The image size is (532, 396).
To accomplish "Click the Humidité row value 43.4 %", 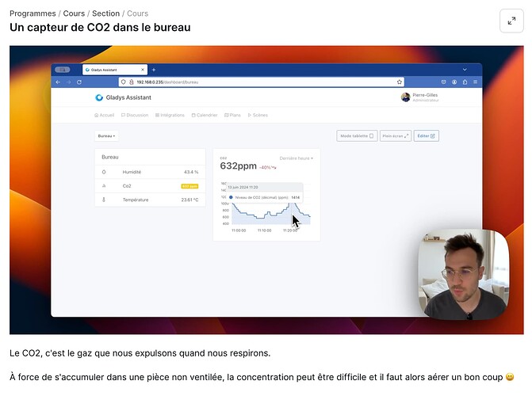I will (x=191, y=172).
